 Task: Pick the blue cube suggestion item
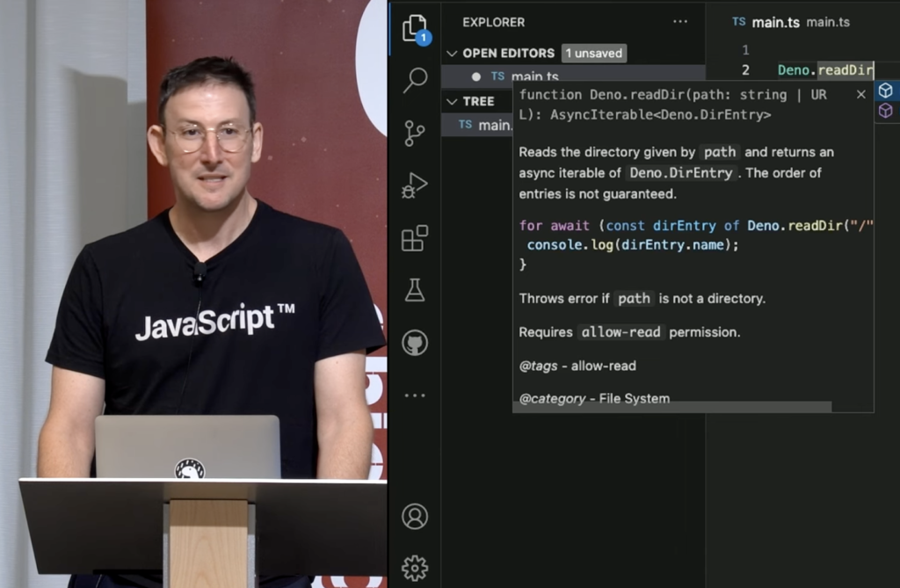(886, 91)
